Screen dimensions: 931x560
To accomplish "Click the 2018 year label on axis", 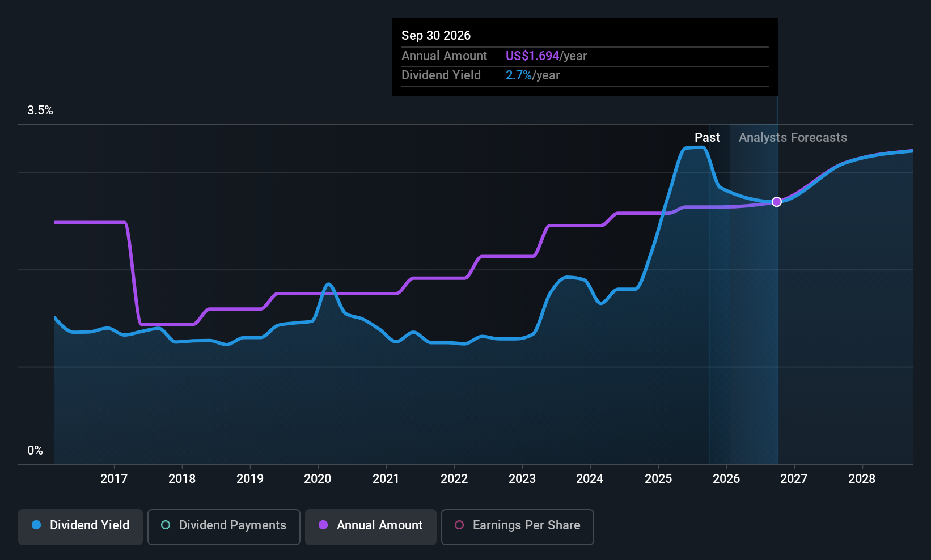I will pyautogui.click(x=182, y=479).
